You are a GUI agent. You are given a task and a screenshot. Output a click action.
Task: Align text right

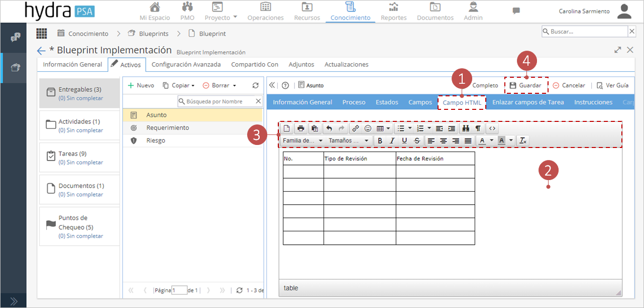[x=456, y=140]
